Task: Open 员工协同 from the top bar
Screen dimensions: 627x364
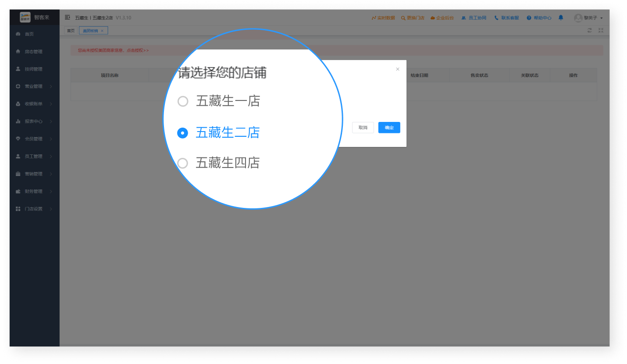Action: (474, 18)
